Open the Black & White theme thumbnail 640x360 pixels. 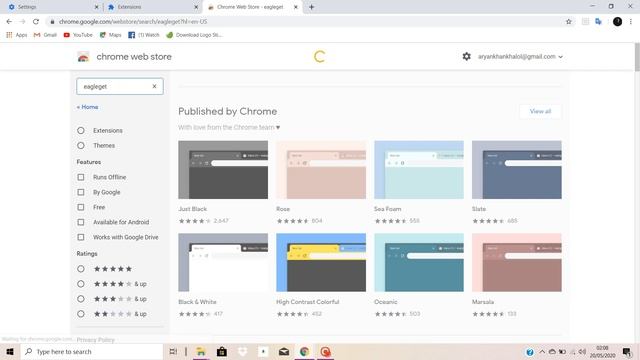pyautogui.click(x=223, y=262)
